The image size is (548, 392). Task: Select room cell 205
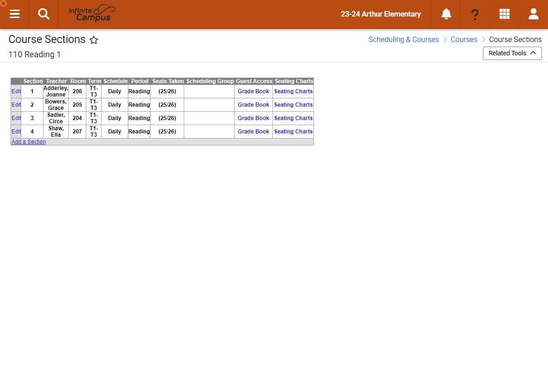(77, 104)
